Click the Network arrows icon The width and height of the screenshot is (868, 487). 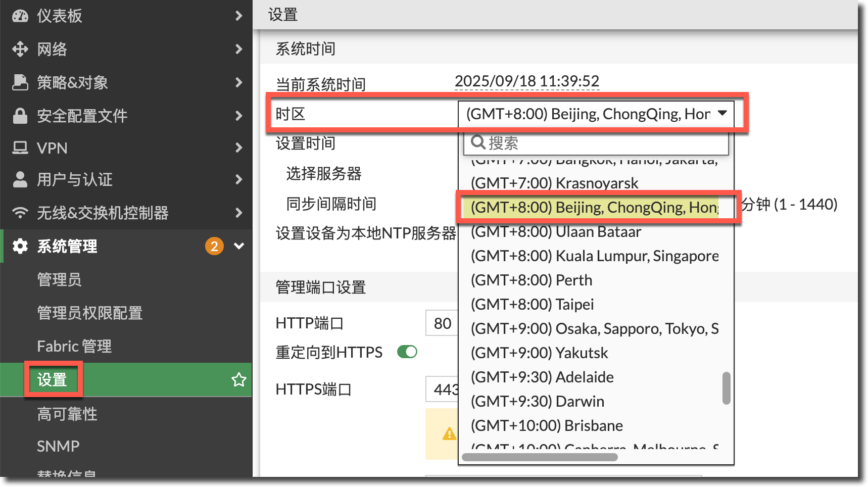tap(20, 49)
